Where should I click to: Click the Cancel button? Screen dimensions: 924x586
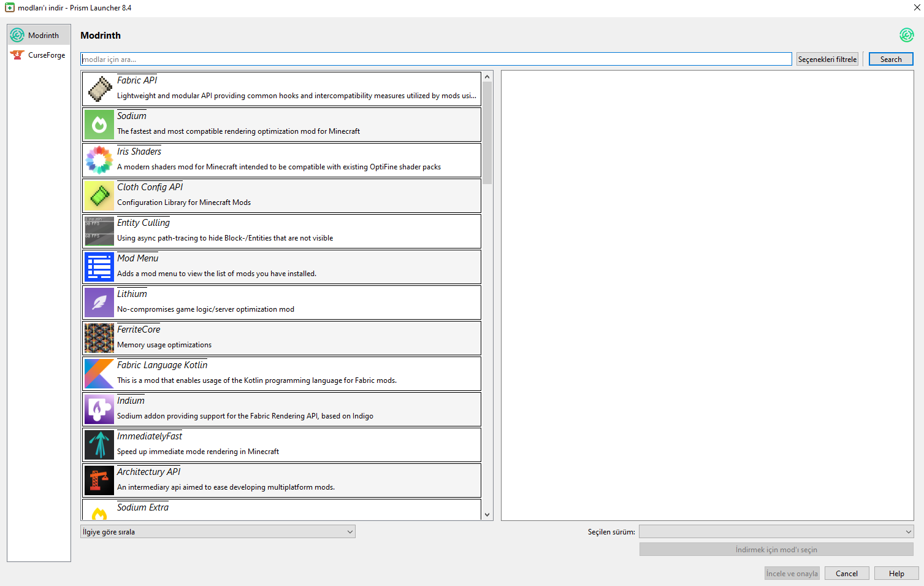(x=847, y=573)
